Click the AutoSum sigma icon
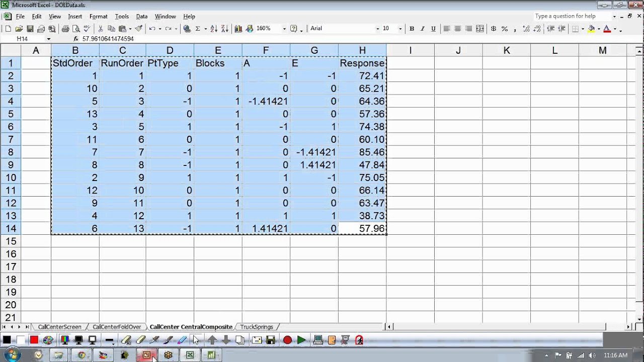 coord(198,29)
